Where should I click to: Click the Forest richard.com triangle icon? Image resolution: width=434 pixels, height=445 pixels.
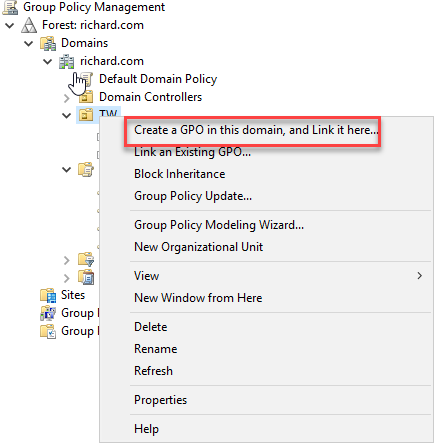coord(29,25)
